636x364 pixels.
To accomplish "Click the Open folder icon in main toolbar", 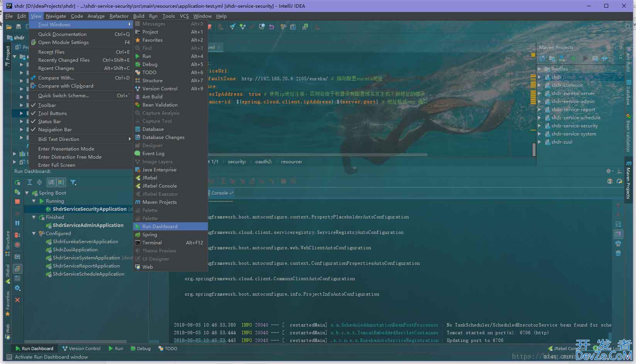I will (x=8, y=27).
